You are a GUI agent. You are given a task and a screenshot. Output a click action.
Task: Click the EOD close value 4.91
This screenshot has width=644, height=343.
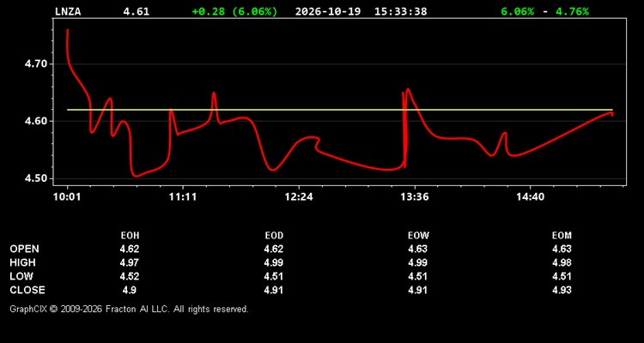click(274, 290)
